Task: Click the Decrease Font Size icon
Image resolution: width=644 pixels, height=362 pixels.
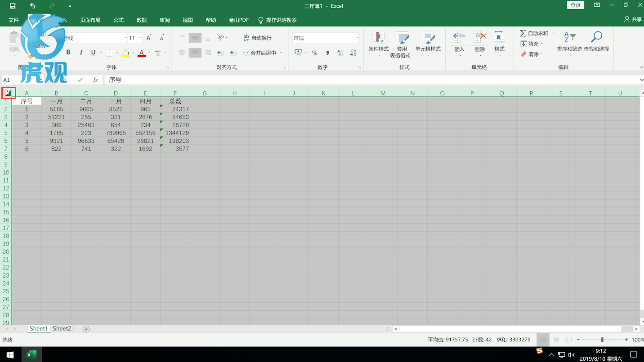Action: (x=161, y=38)
